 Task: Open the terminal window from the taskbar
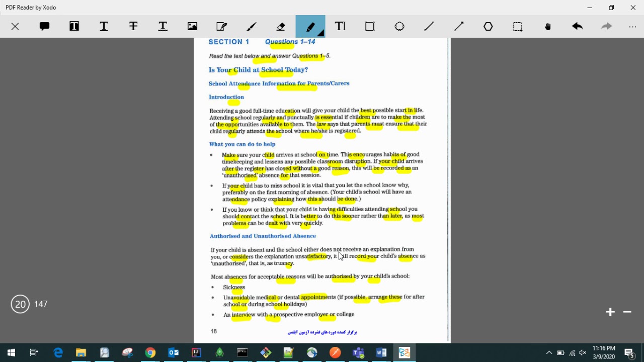(243, 353)
